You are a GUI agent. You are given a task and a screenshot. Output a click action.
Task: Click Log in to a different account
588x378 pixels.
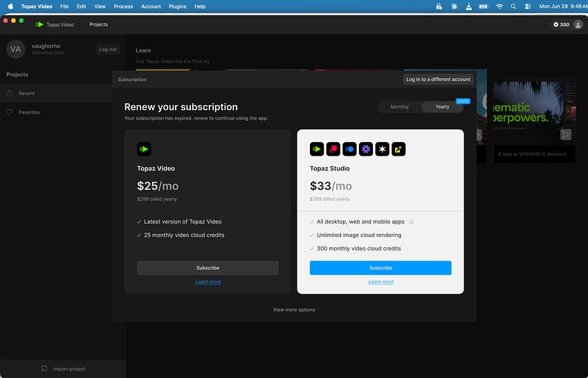438,79
